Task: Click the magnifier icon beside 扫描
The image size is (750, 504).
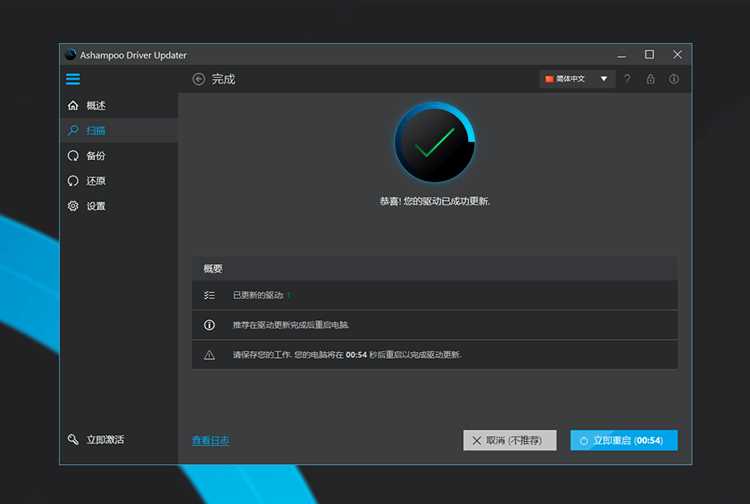Action: pyautogui.click(x=73, y=130)
